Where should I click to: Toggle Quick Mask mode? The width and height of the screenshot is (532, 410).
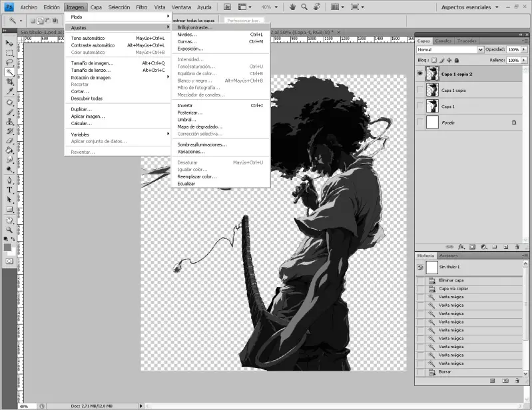coord(9,261)
